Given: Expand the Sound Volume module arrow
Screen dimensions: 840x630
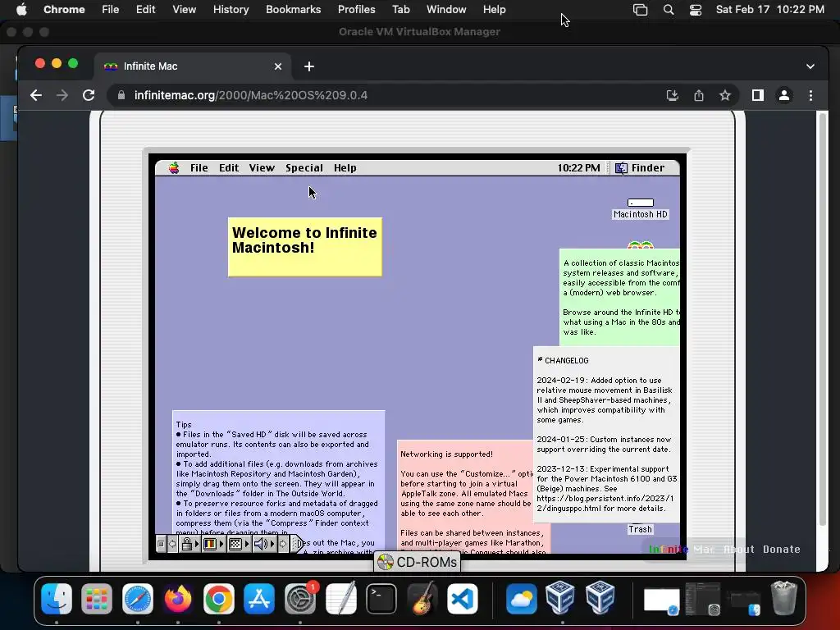Looking at the screenshot, I should [272, 545].
